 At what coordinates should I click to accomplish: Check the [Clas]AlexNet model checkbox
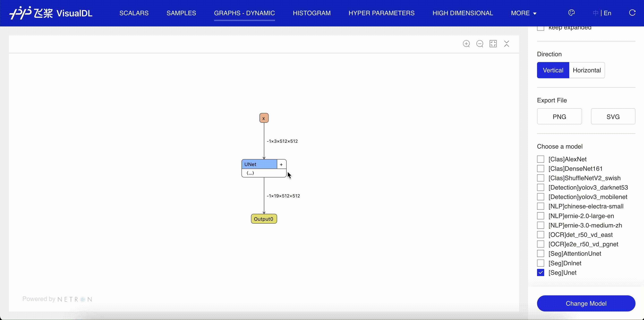(x=540, y=159)
